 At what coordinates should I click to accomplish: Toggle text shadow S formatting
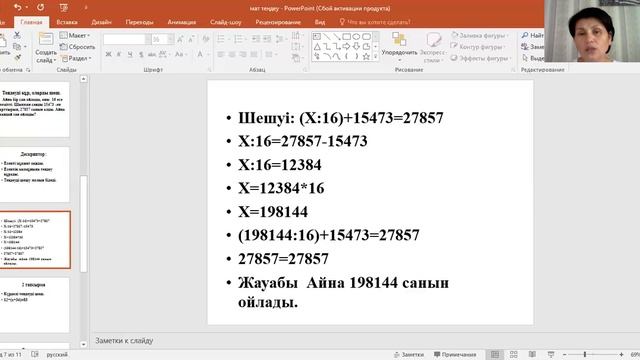(x=141, y=54)
